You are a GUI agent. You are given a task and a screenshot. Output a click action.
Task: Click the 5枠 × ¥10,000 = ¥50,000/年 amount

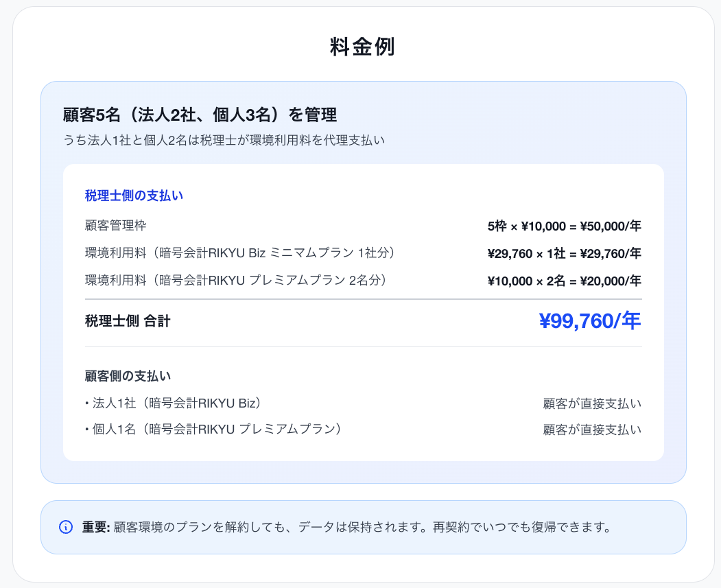tap(564, 226)
